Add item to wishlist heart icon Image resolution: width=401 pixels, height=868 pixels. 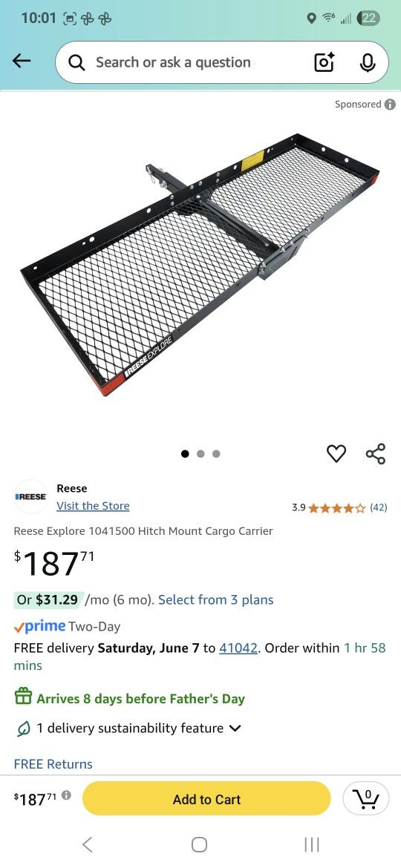click(336, 453)
